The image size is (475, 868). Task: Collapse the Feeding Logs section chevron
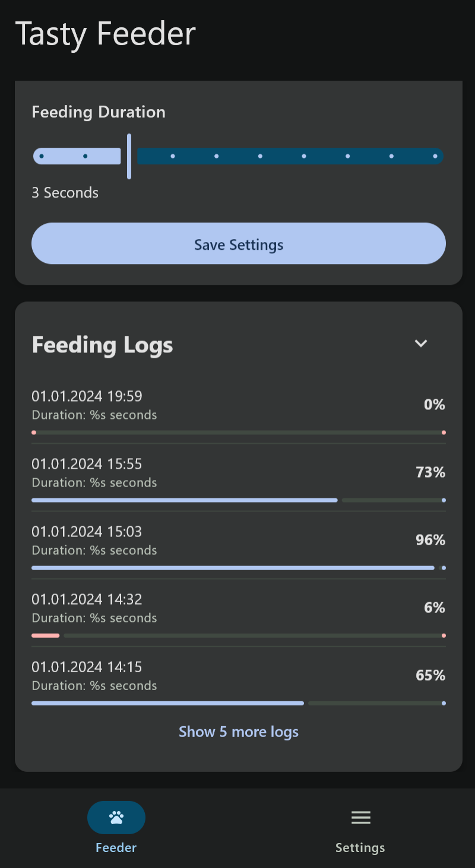tap(421, 344)
